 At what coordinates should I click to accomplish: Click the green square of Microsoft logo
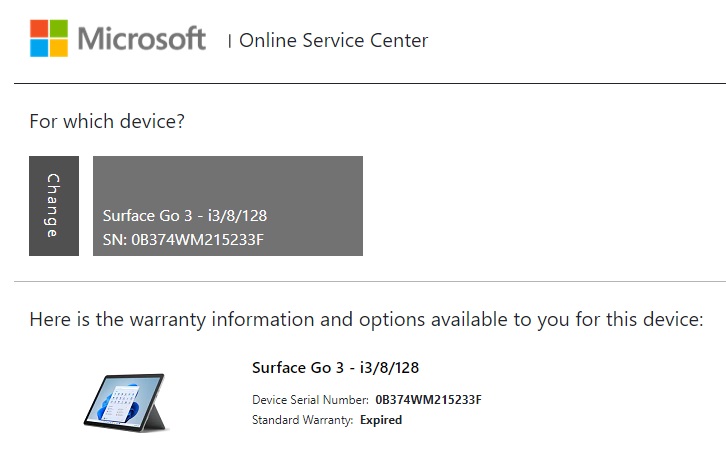59,28
